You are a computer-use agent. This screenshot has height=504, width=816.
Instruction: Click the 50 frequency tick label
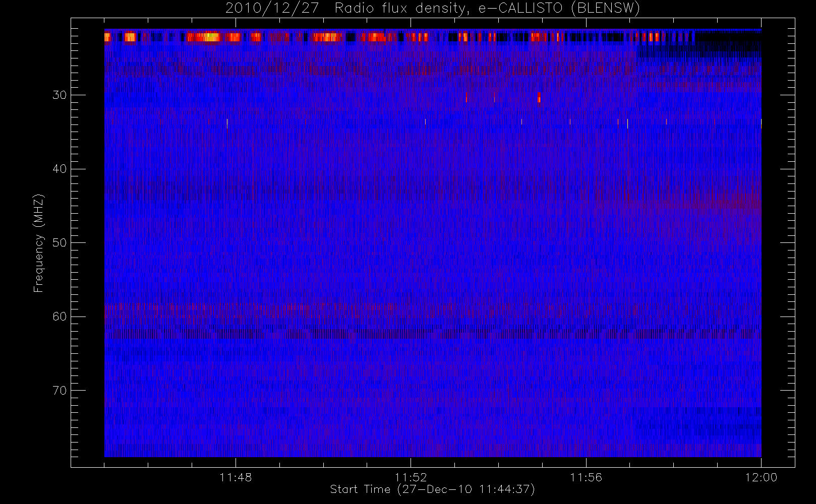pos(60,243)
